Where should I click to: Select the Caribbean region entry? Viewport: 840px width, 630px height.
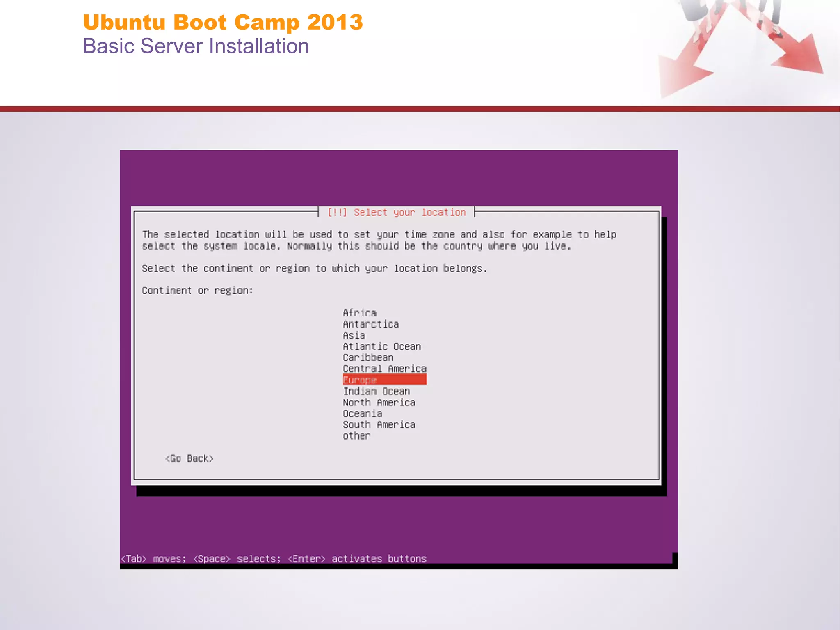368,357
